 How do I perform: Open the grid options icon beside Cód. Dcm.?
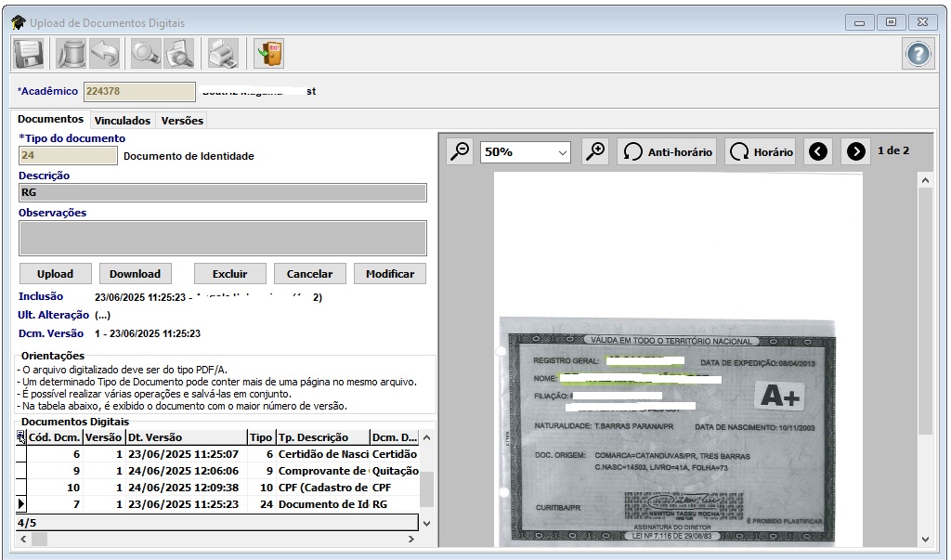tap(21, 436)
